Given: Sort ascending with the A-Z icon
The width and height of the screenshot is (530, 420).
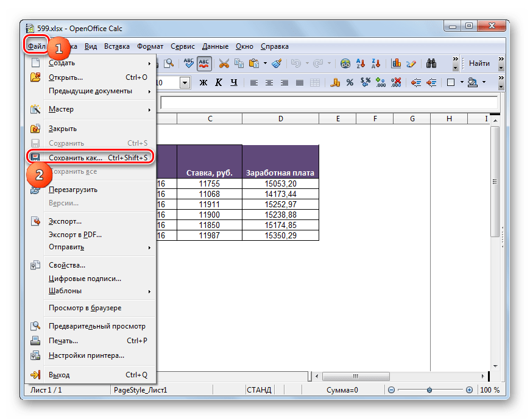Looking at the screenshot, I should tap(361, 63).
